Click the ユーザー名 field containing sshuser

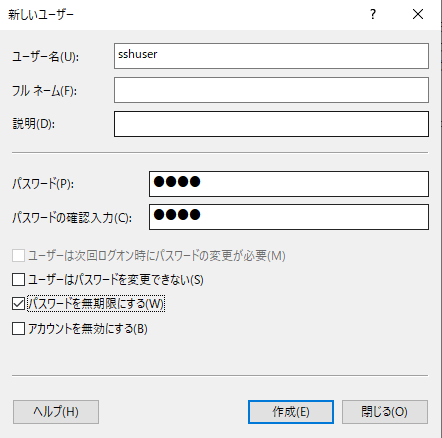coord(271,56)
